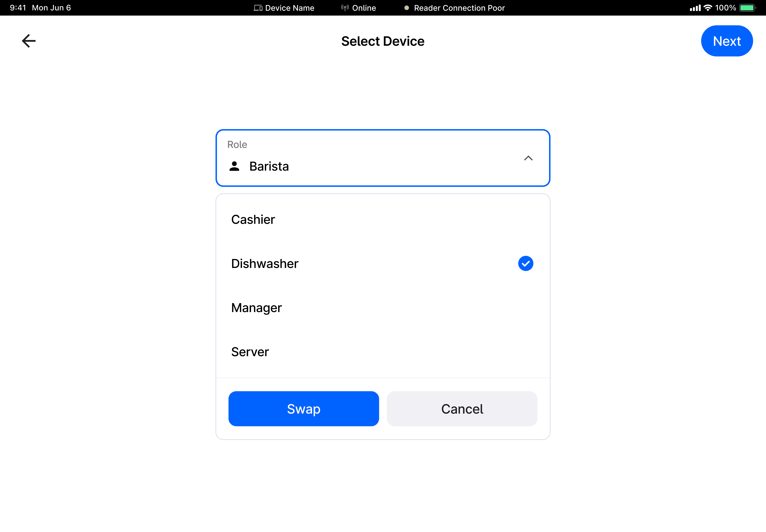The height and width of the screenshot is (532, 766).
Task: Select the Dishwasher role row
Action: [x=383, y=263]
